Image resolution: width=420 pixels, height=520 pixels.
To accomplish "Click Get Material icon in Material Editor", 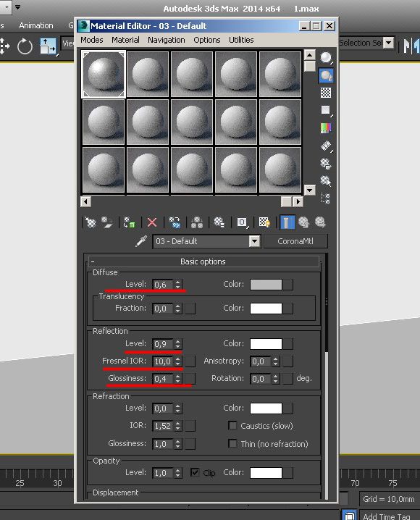I will coord(91,222).
